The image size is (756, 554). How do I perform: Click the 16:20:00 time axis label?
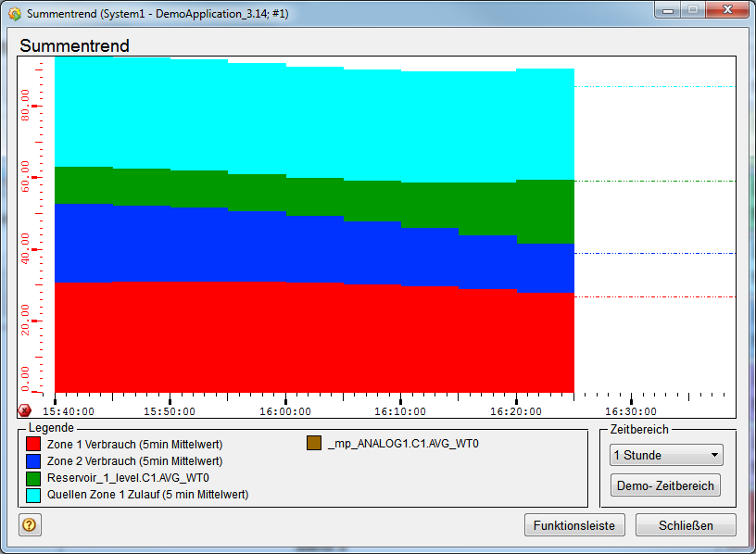pyautogui.click(x=516, y=411)
